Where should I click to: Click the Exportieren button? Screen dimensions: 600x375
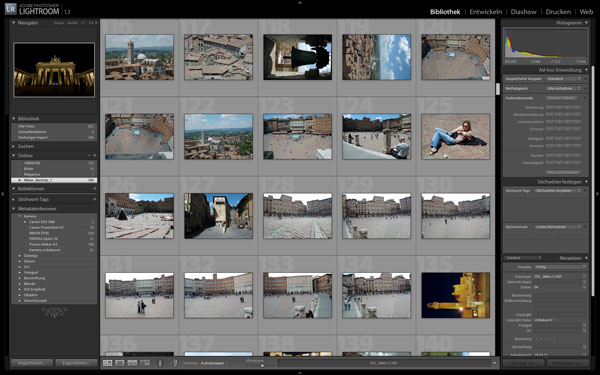coord(76,363)
